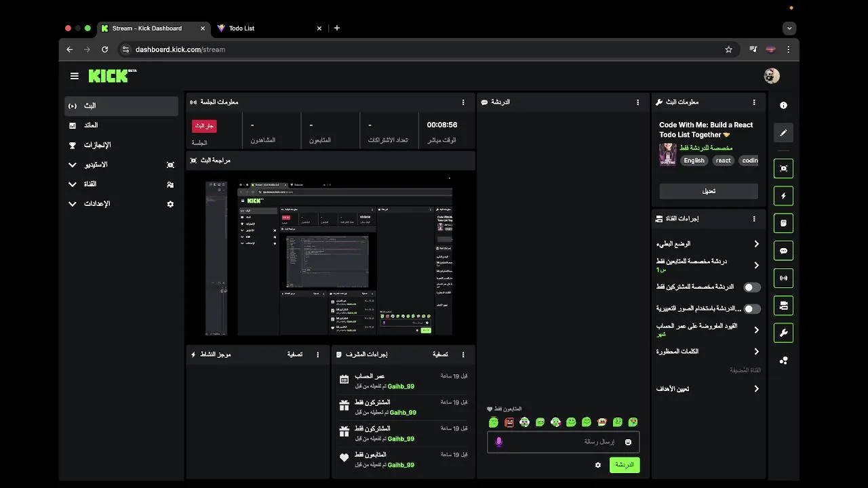Enable emote-only chat toggle
The width and height of the screenshot is (868, 488).
[x=752, y=309]
